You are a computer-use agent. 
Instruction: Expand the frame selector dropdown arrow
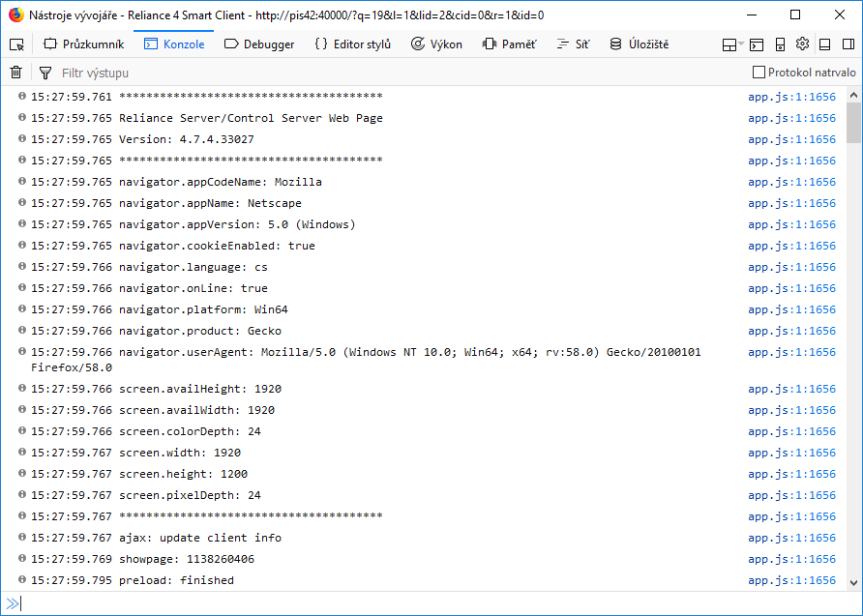741,44
